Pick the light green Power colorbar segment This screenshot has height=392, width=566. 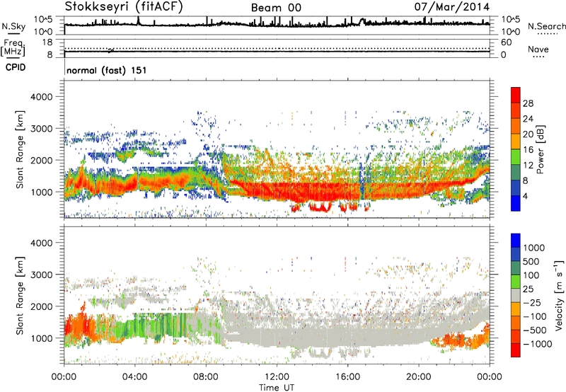point(516,157)
